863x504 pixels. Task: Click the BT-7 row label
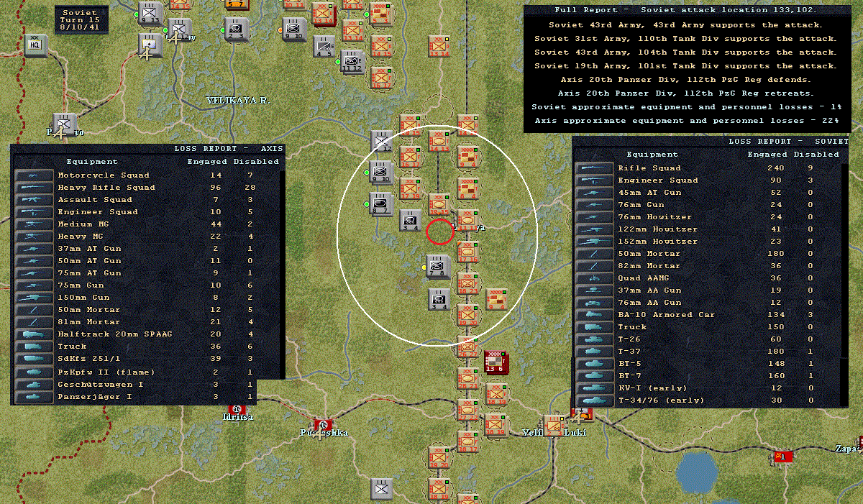tap(630, 376)
